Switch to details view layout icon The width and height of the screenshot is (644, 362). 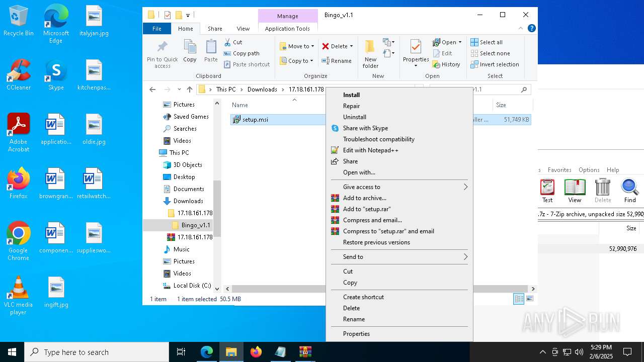519,299
